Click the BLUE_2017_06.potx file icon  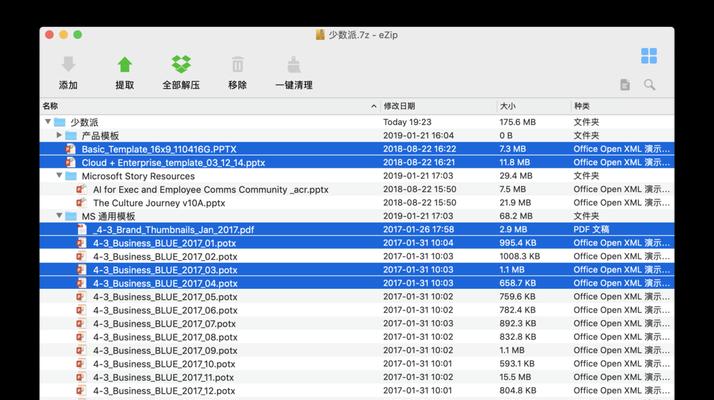(x=81, y=310)
